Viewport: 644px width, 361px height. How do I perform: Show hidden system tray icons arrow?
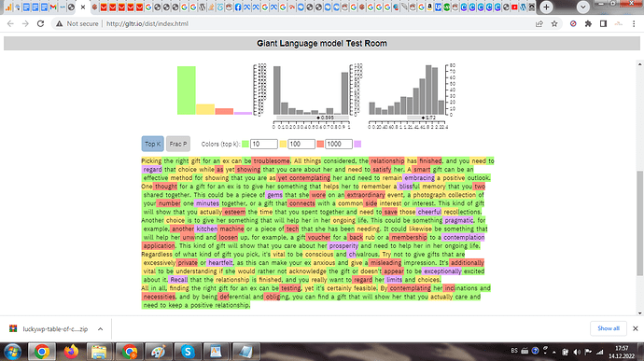pos(554,352)
